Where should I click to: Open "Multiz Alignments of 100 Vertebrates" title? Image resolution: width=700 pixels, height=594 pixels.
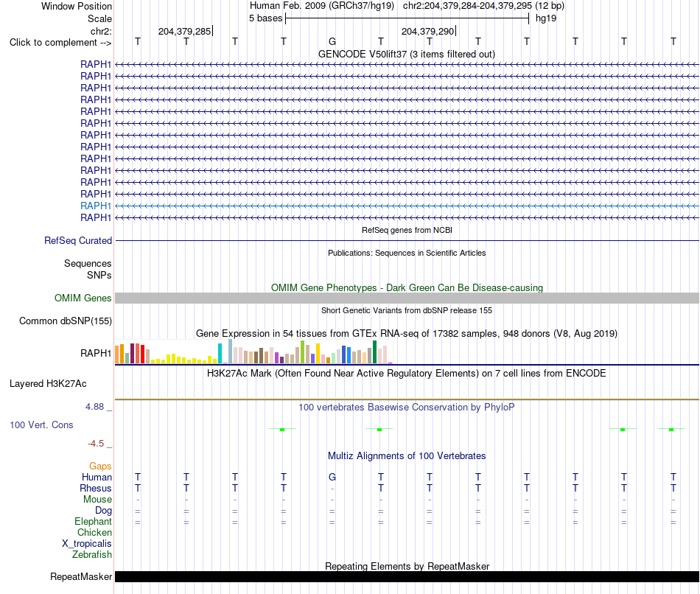coord(407,456)
